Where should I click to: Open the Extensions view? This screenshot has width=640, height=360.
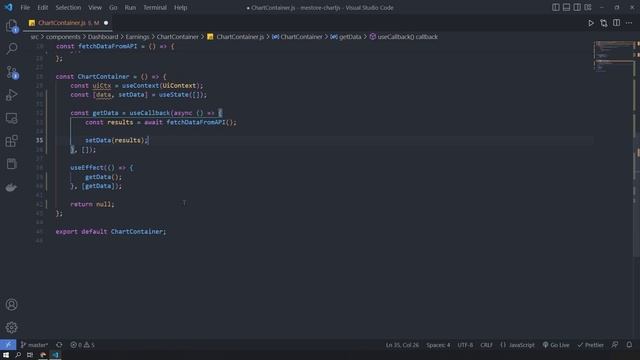(x=11, y=141)
